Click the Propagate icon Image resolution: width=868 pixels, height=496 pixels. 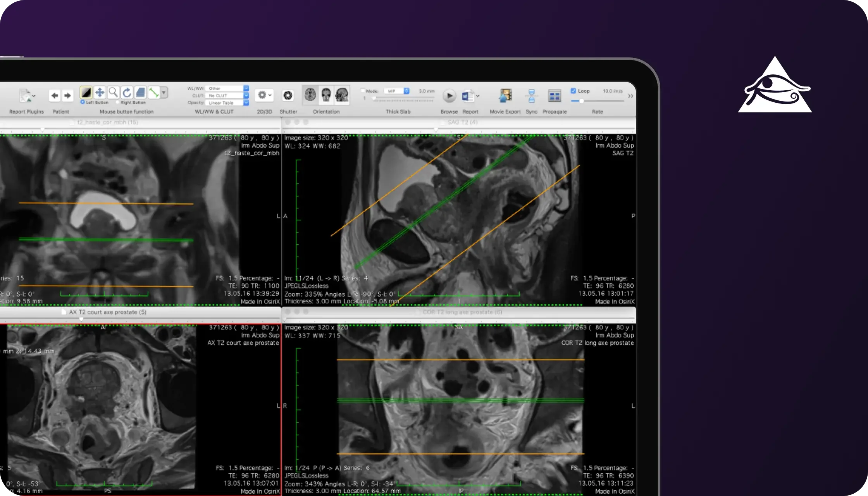coord(555,96)
